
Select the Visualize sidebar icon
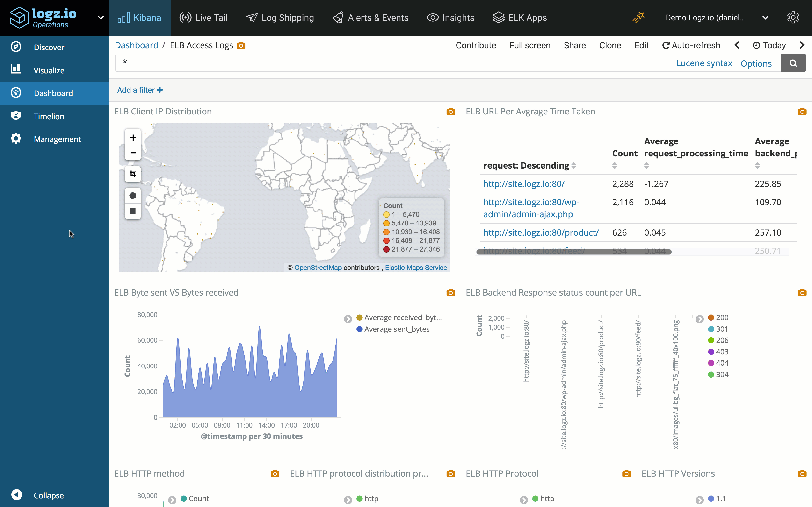[x=16, y=70]
